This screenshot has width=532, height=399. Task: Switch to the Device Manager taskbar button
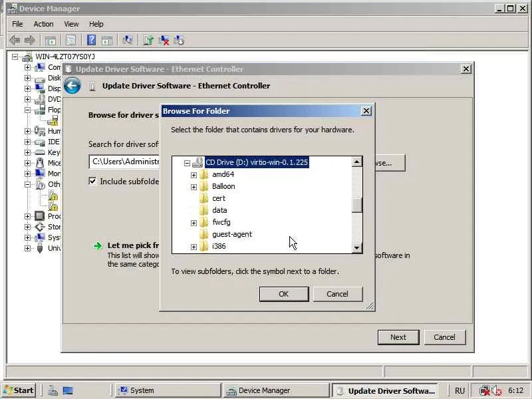pos(277,390)
